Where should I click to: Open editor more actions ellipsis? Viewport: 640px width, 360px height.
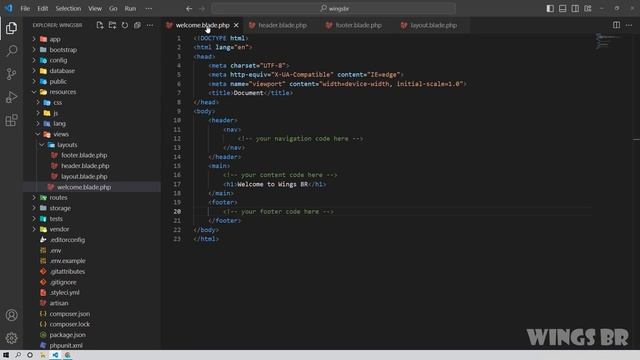tap(629, 25)
